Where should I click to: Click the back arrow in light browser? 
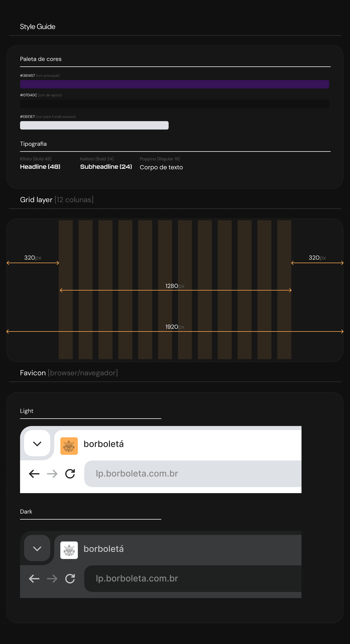click(x=34, y=473)
